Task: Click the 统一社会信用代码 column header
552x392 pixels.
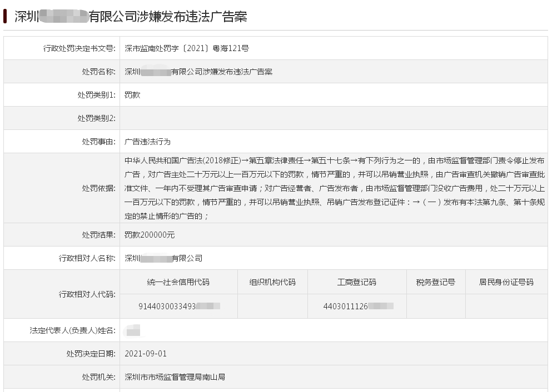Action: pyautogui.click(x=178, y=282)
